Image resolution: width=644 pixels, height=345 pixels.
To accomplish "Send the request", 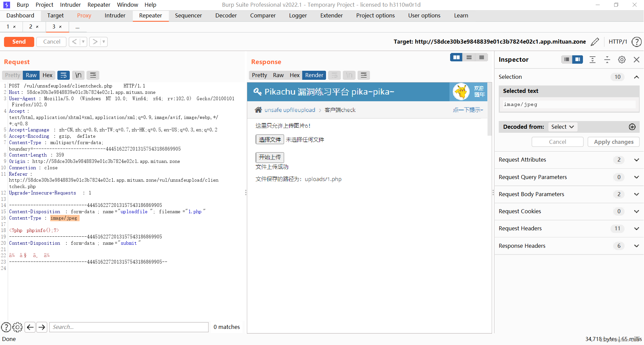I will point(19,42).
